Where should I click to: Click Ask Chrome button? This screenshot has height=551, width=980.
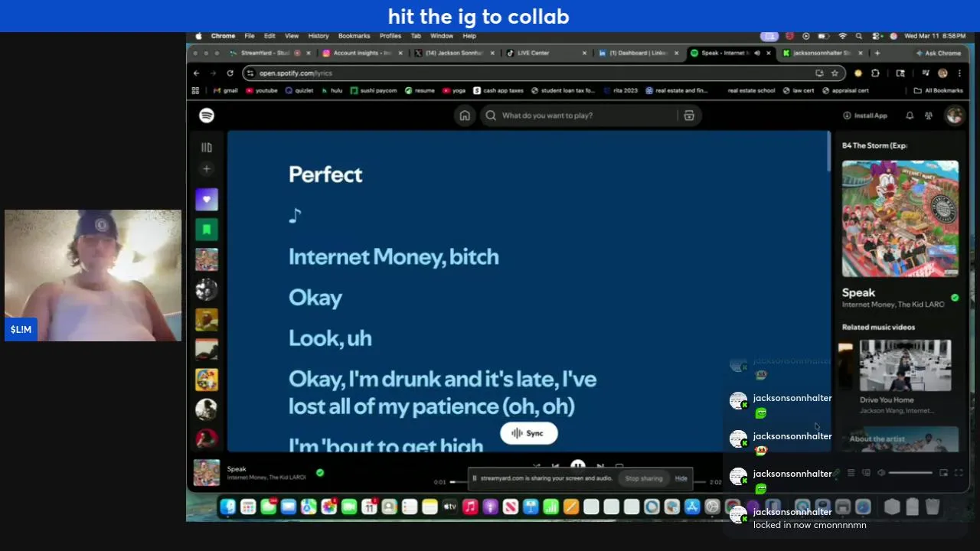point(939,54)
